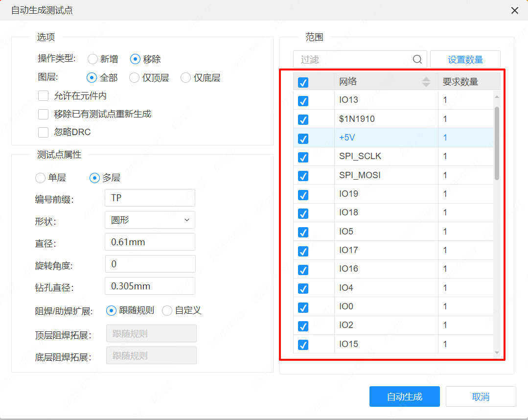Click the 取消 button
The image size is (528, 420).
coord(481,397)
